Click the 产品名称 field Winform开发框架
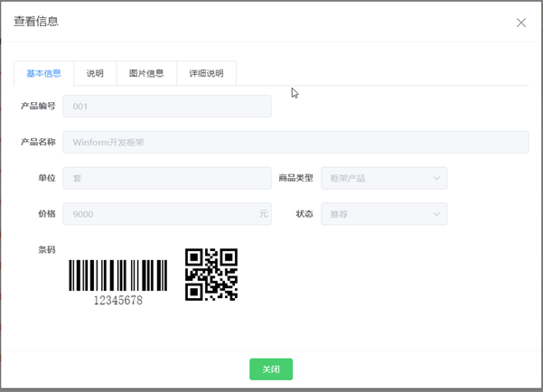The width and height of the screenshot is (543, 392). (295, 142)
